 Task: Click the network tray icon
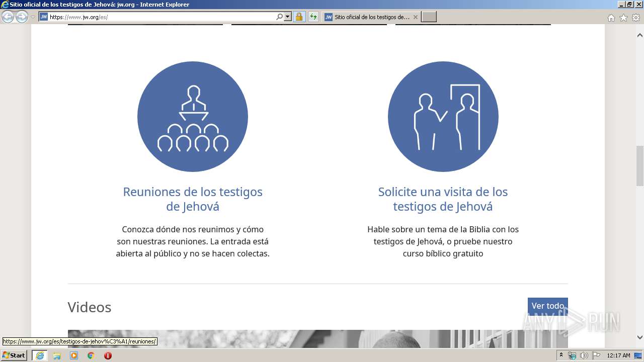pyautogui.click(x=572, y=355)
